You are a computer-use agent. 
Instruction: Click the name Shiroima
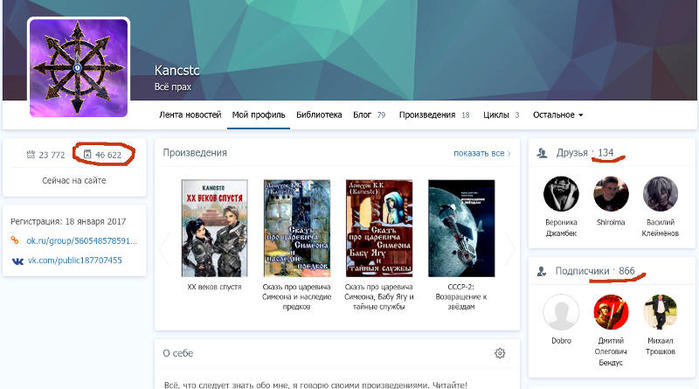click(x=611, y=222)
